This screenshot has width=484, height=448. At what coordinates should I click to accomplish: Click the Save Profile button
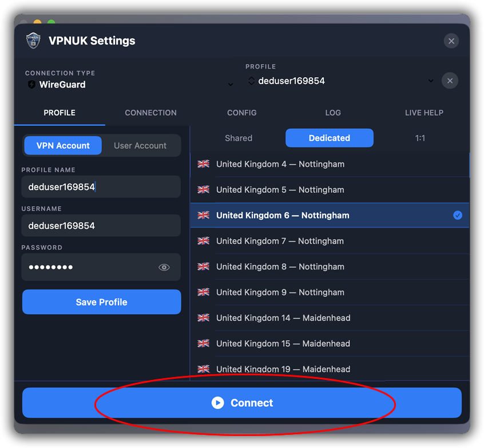tap(102, 302)
